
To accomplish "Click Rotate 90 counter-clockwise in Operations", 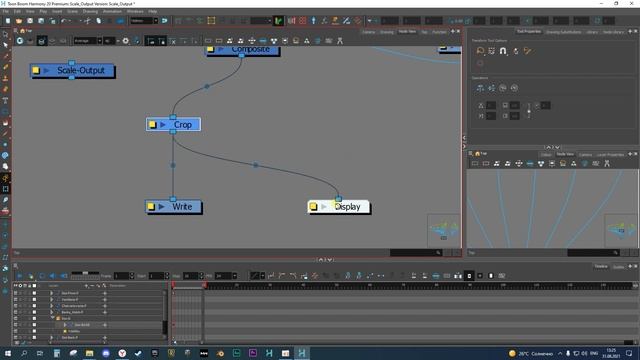I will click(x=514, y=88).
